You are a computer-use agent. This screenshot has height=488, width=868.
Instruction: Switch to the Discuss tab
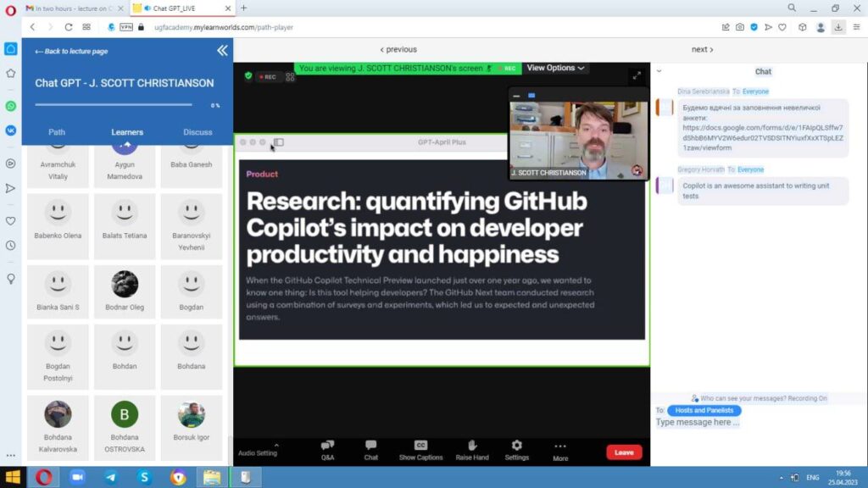tap(198, 131)
